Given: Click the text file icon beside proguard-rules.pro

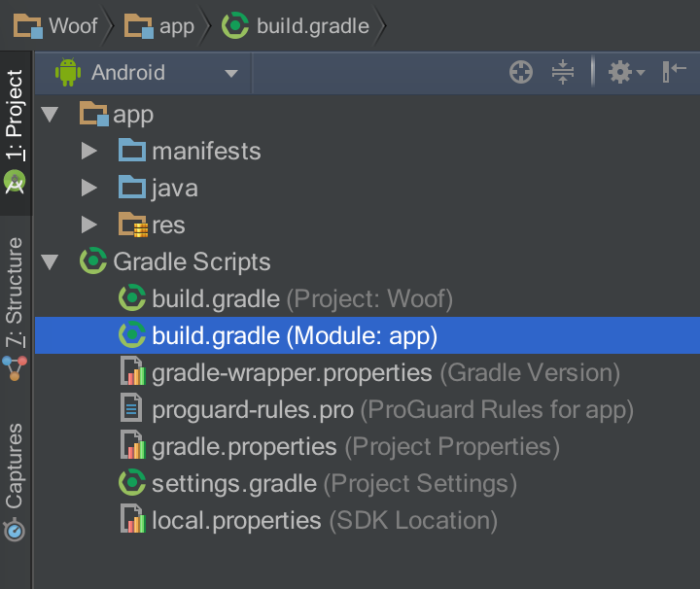Looking at the screenshot, I should [x=131, y=408].
